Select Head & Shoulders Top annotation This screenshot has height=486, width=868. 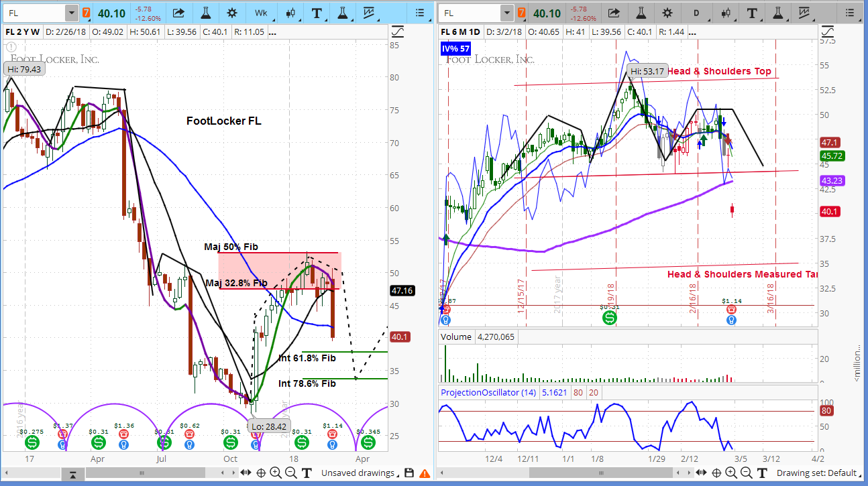pos(719,71)
